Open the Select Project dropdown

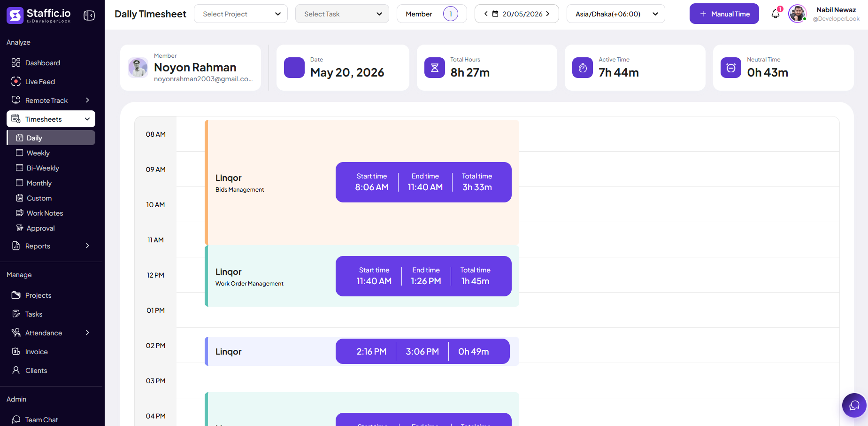pyautogui.click(x=241, y=14)
